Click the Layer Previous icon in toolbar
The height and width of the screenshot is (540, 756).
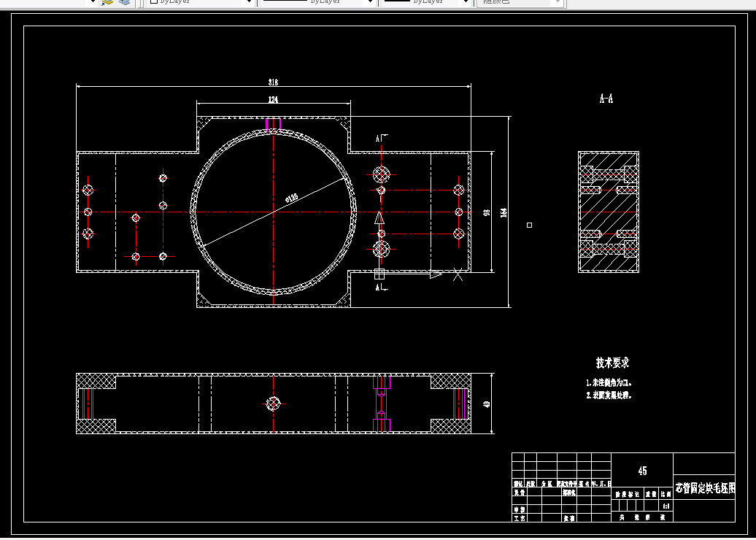(107, 2)
